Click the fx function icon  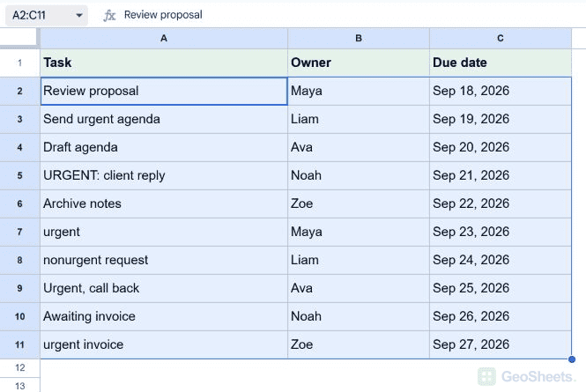click(x=109, y=15)
